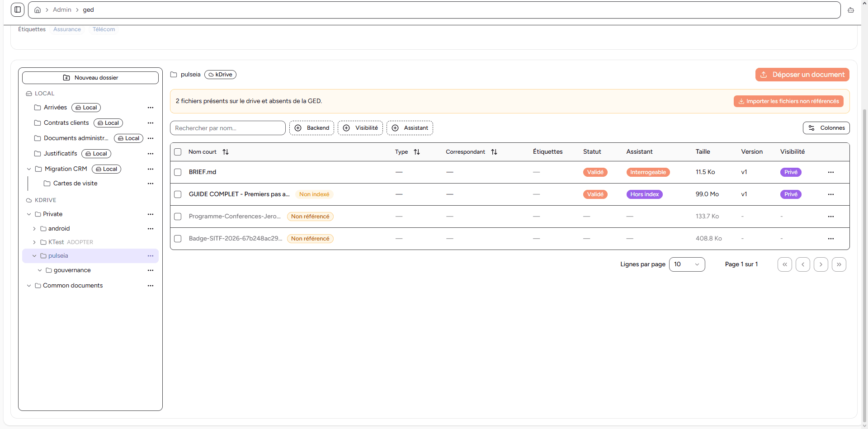Tick the checkbox for BRIEF.md

click(178, 172)
